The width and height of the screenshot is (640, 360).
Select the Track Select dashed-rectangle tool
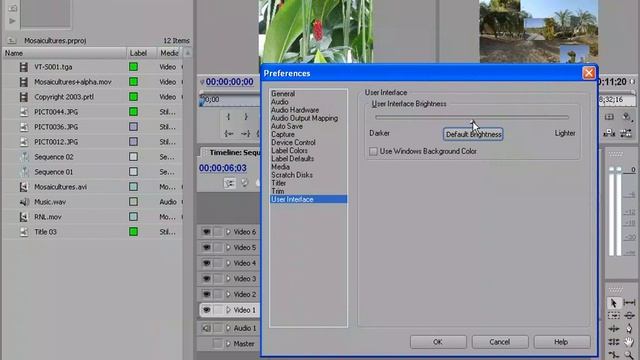tap(613, 316)
